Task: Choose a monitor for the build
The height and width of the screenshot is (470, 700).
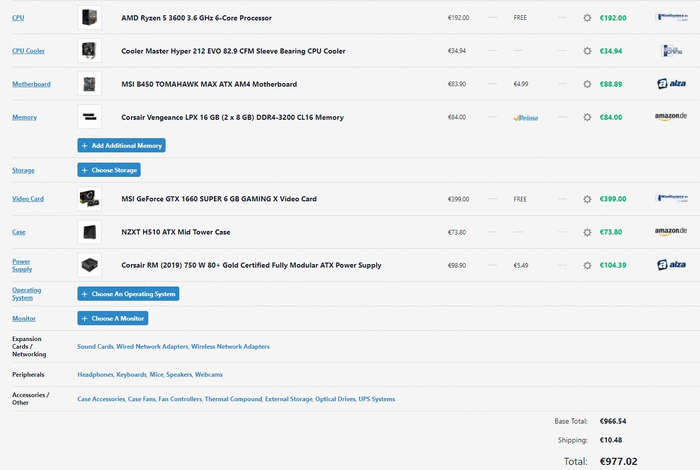Action: pos(112,318)
